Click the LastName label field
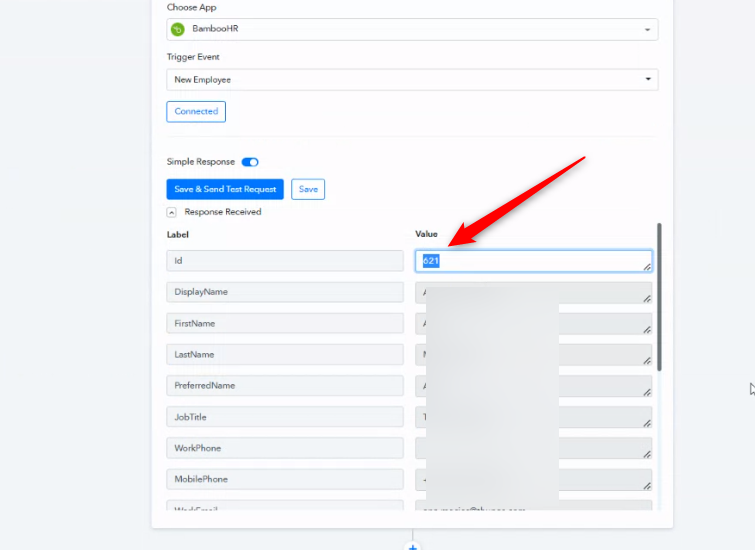Screen dimensions: 755x550 click(285, 354)
